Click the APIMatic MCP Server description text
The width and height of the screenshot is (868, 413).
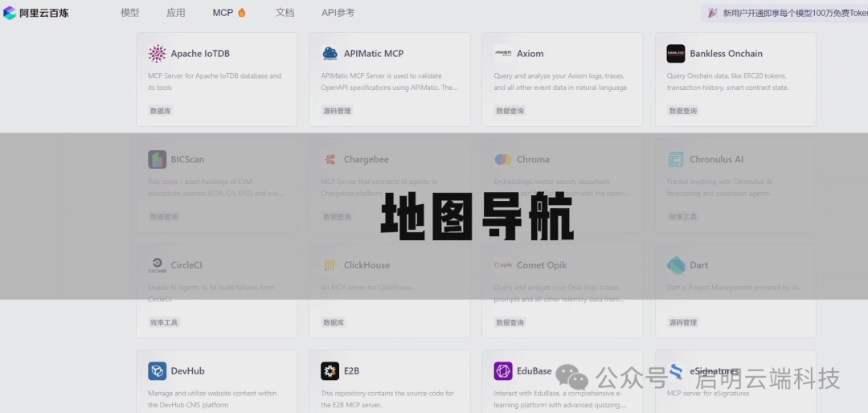coord(390,82)
